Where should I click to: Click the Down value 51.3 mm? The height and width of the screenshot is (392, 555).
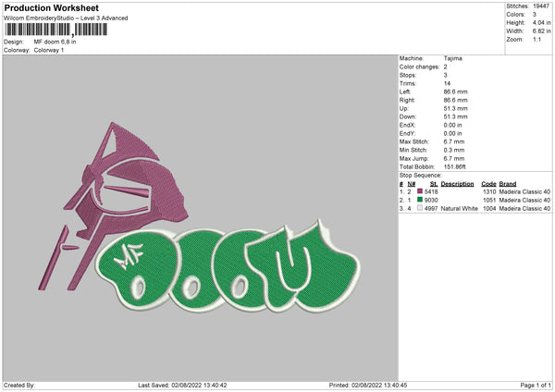click(x=455, y=116)
